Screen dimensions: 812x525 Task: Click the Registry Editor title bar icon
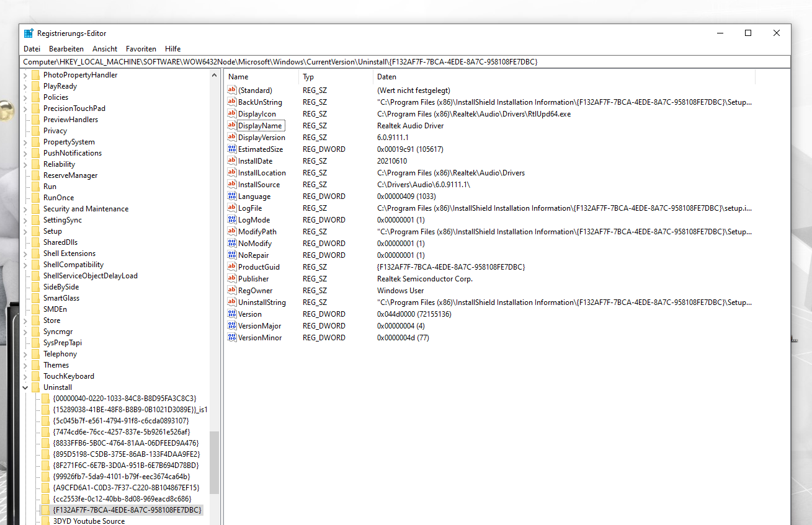coord(29,33)
